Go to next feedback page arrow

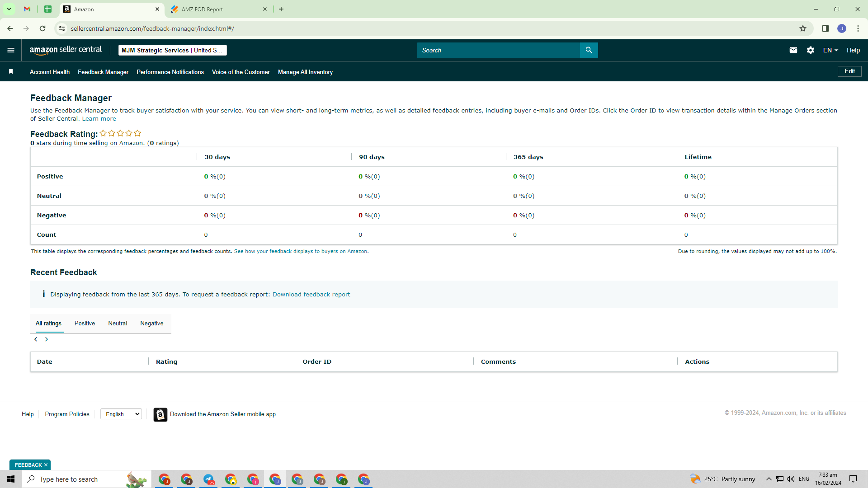click(47, 339)
